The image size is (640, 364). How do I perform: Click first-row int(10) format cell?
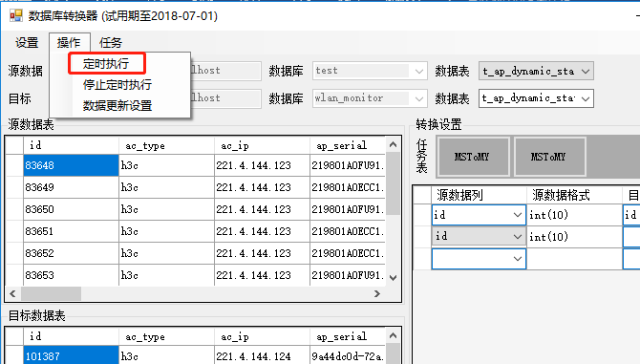coord(574,215)
